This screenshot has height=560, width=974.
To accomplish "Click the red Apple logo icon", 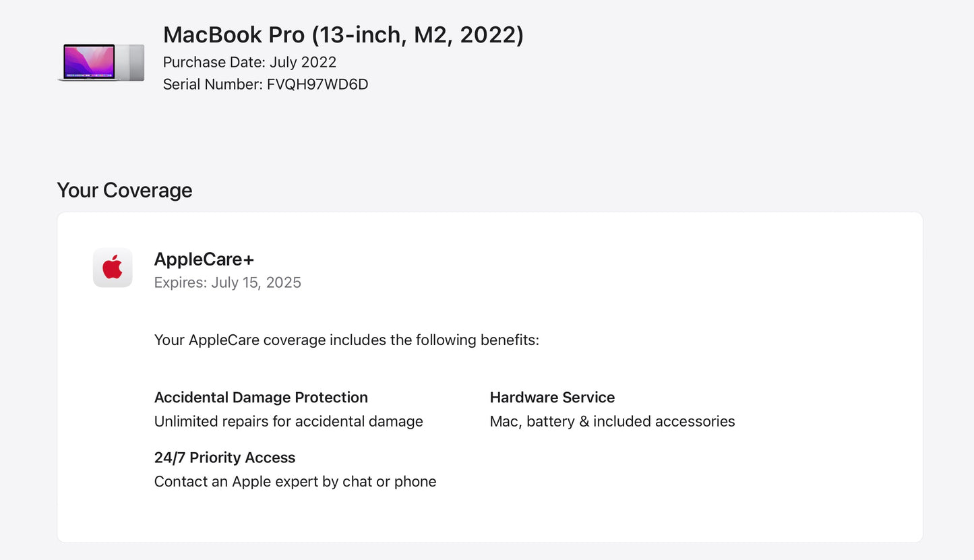I will tap(113, 268).
